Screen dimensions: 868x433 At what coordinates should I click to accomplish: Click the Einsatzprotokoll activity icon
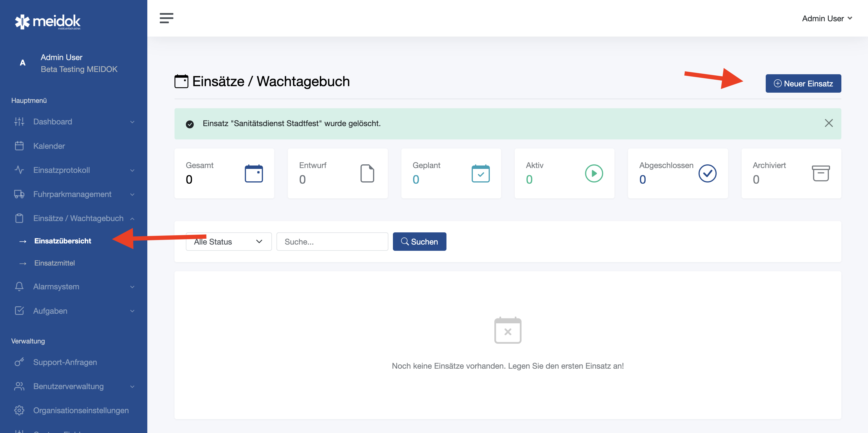[19, 170]
